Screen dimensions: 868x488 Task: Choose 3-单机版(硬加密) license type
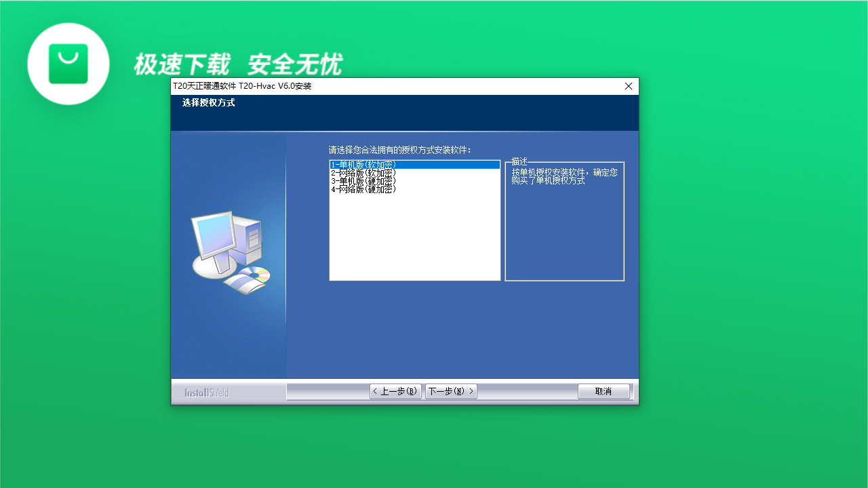click(363, 181)
